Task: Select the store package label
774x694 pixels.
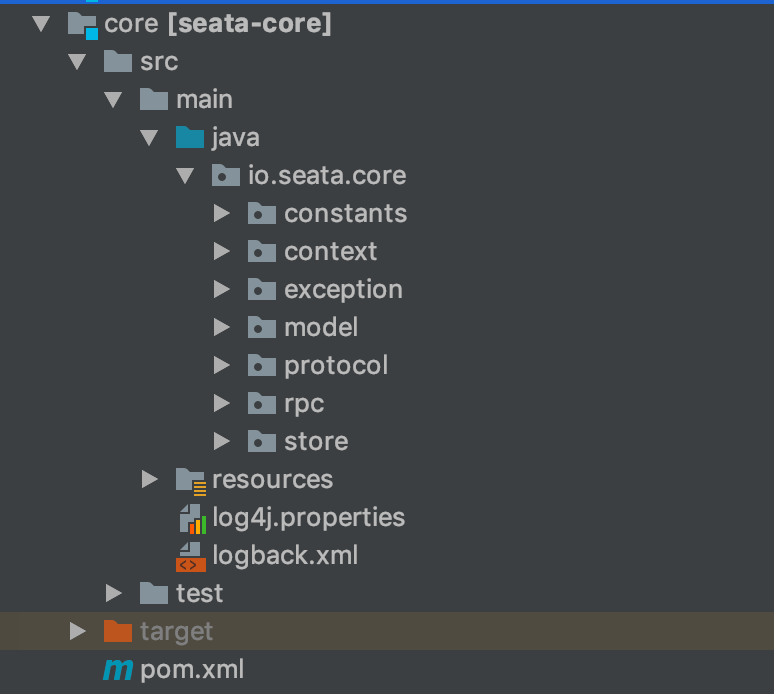Action: click(x=316, y=442)
